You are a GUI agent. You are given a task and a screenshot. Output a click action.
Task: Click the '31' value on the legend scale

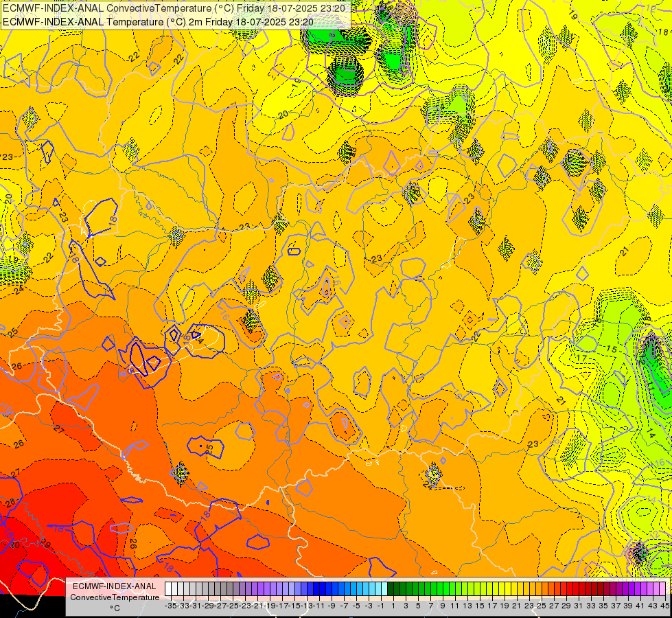point(578,606)
